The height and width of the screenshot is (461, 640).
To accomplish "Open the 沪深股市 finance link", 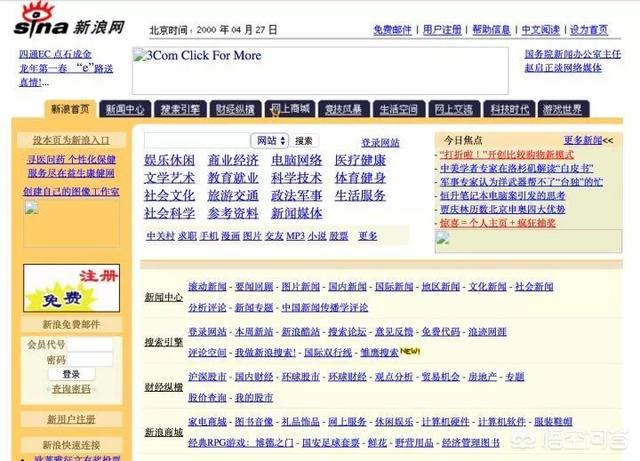I will tap(207, 376).
